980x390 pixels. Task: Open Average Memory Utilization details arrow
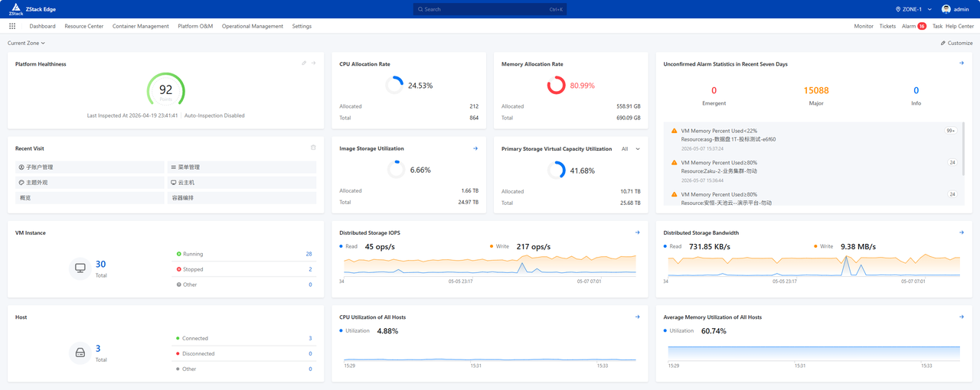click(962, 317)
